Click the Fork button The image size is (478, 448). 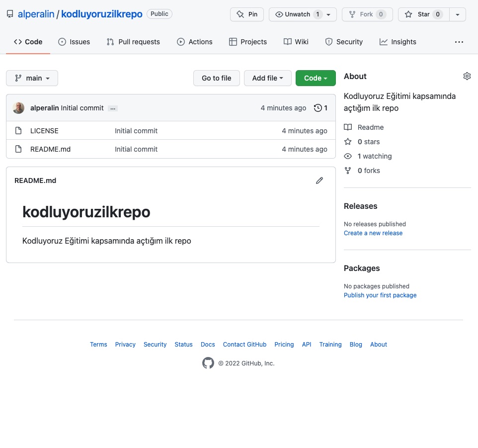367,14
